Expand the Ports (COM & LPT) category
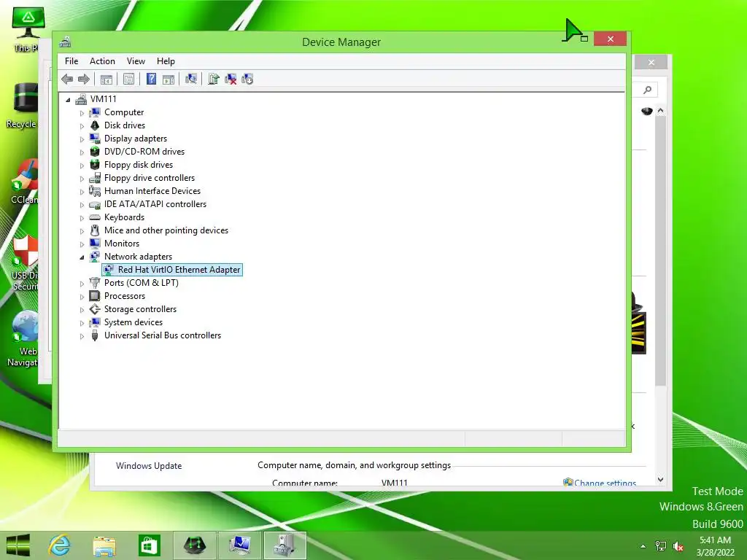The width and height of the screenshot is (747, 560). click(82, 284)
